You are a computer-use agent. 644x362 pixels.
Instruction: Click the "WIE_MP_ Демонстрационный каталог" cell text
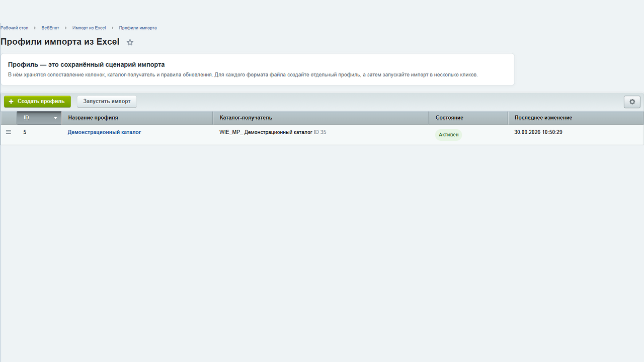tap(266, 132)
